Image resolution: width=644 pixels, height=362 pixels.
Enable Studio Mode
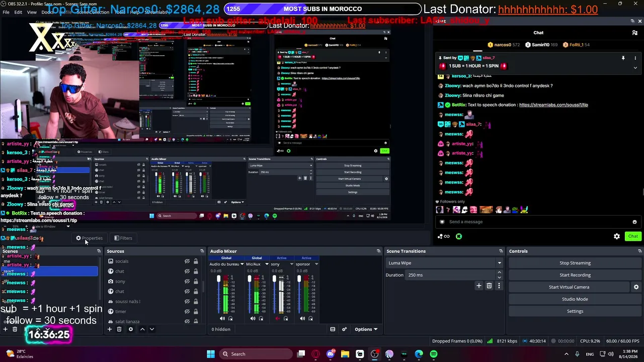pyautogui.click(x=575, y=299)
